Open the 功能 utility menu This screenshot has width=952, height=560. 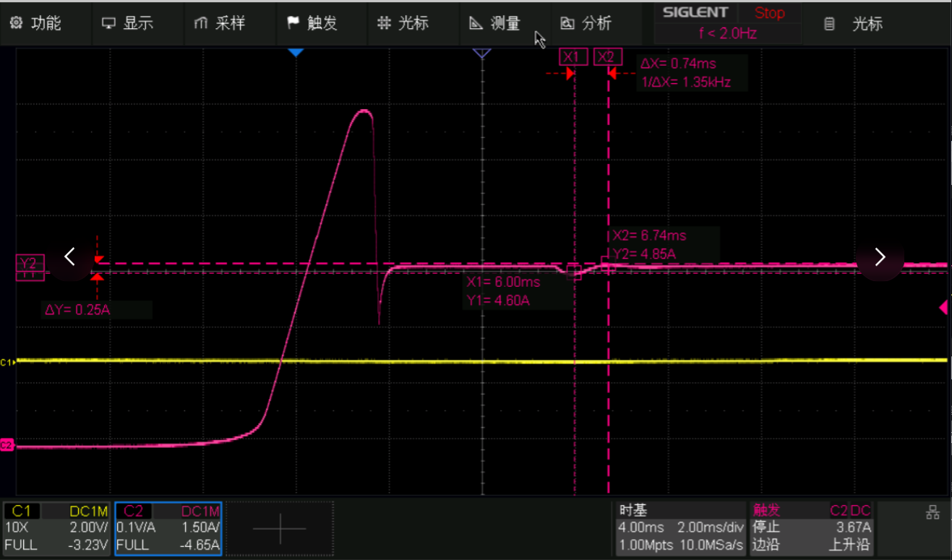35,23
